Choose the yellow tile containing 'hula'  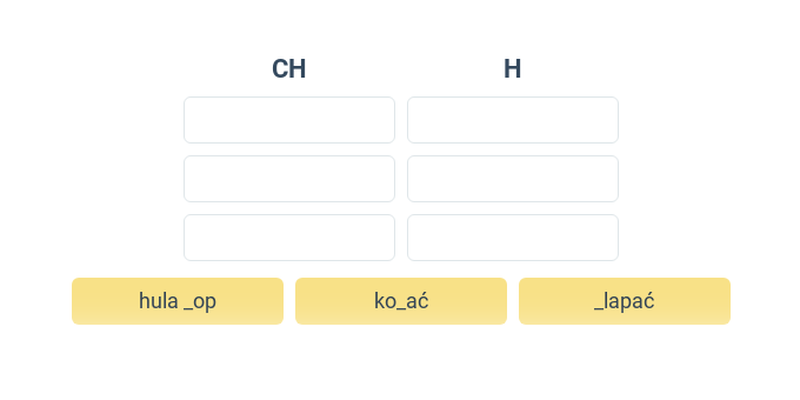coord(178,301)
